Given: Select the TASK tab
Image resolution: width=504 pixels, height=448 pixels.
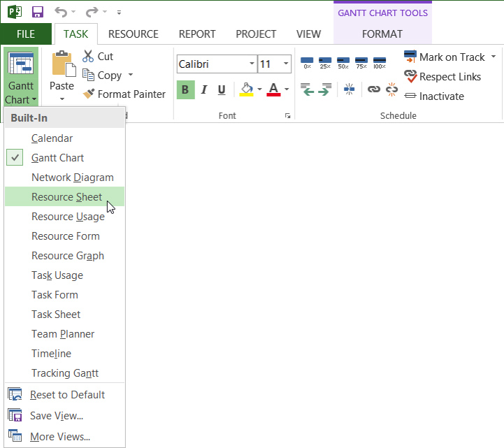Looking at the screenshot, I should (76, 34).
